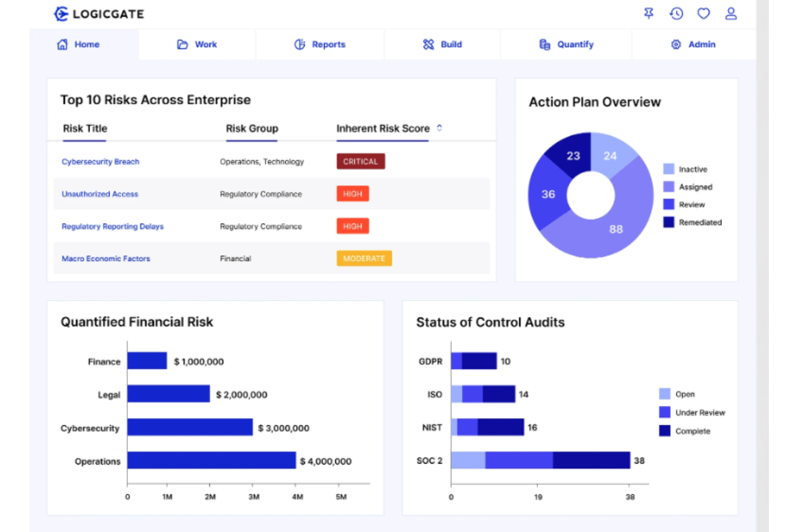Open the Unauthorized Access risk link

point(100,194)
